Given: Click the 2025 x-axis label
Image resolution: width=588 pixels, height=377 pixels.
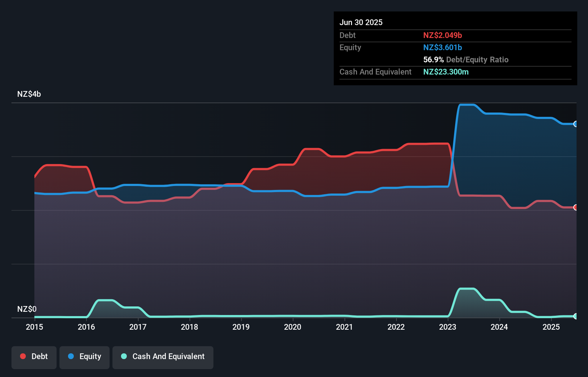Looking at the screenshot, I should 551,327.
